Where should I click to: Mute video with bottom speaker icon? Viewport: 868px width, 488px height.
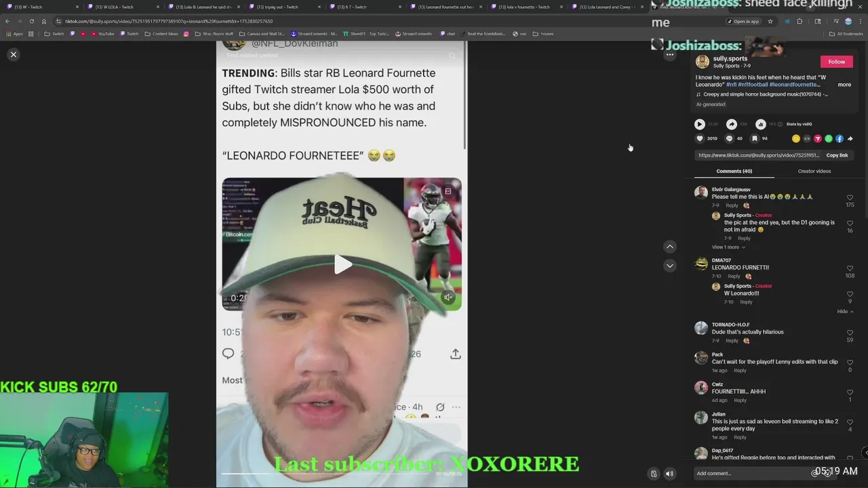point(669,474)
